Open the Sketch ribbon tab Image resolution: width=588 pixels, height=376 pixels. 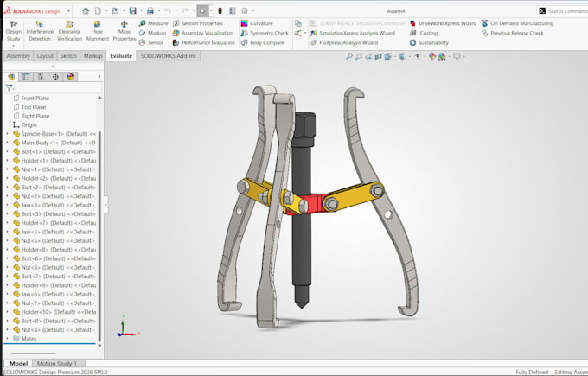pos(68,56)
